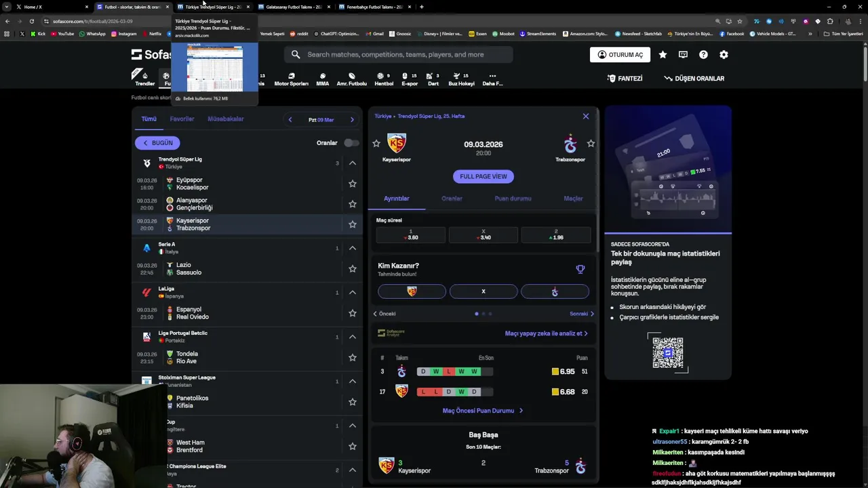Open the Hentbol category
The image size is (868, 488).
click(384, 79)
